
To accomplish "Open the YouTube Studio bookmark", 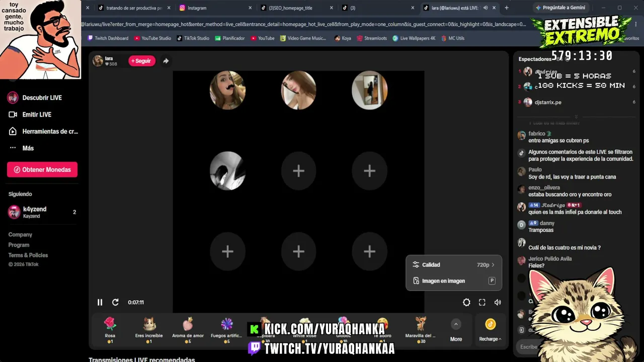I will (152, 38).
